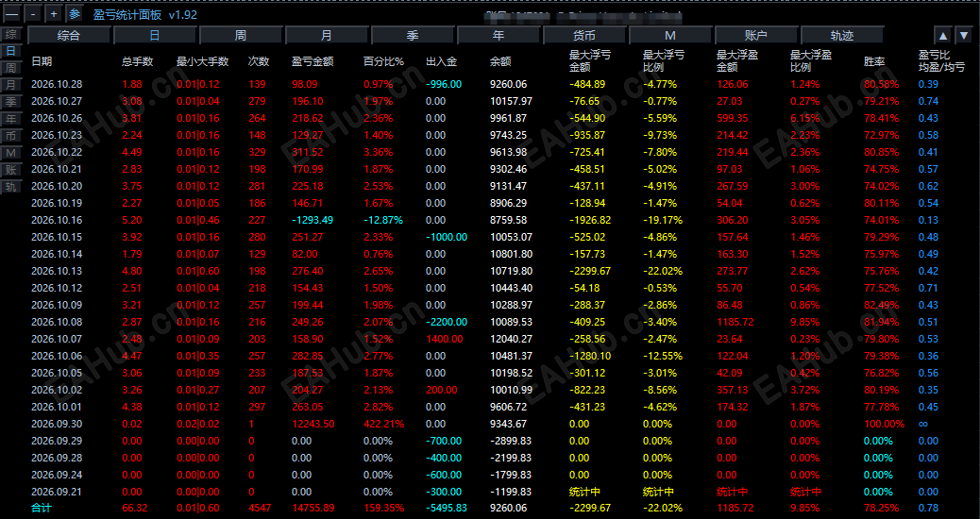Image resolution: width=980 pixels, height=519 pixels.
Task: Click the 12040.27 balance value
Action: [x=512, y=339]
